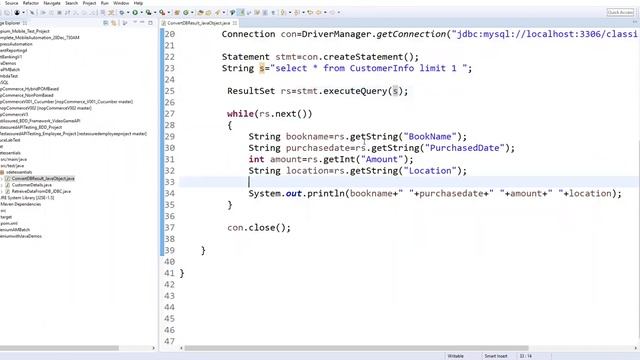The image size is (640, 360).
Task: Toggle Link with Editor in Package Explorer
Action: [x=114, y=23]
